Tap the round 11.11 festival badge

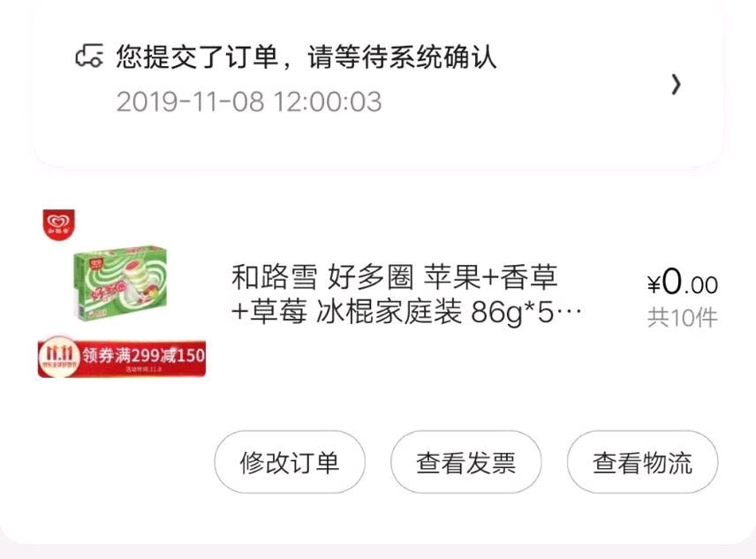(x=59, y=356)
